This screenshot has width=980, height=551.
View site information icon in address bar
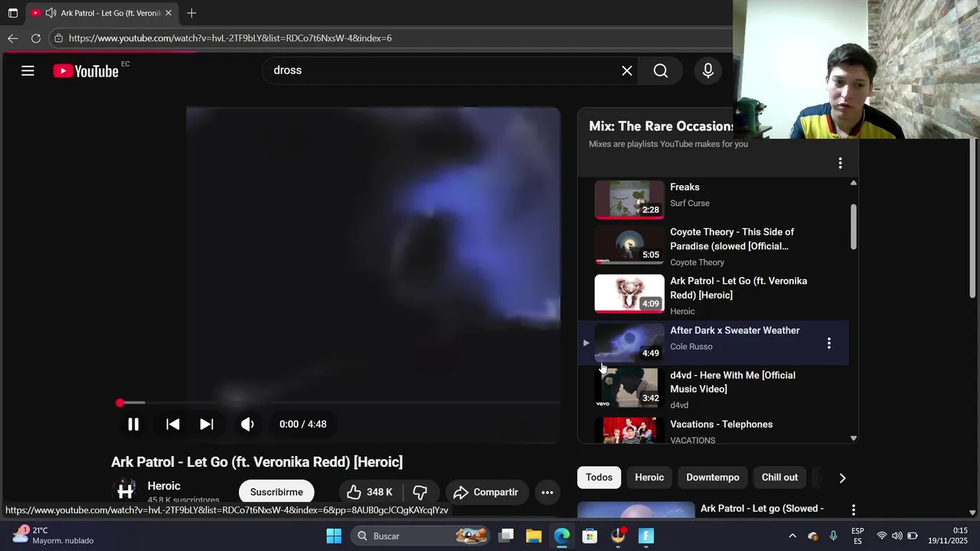click(x=58, y=38)
